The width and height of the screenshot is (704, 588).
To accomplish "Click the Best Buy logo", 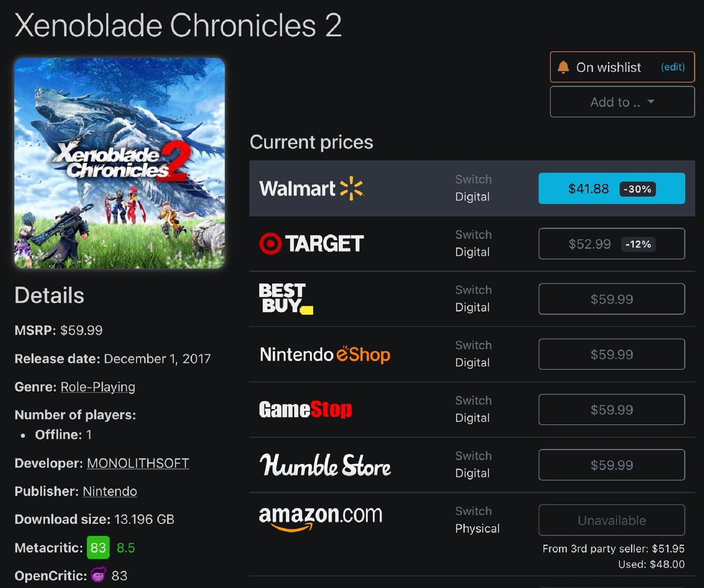I will pyautogui.click(x=286, y=299).
